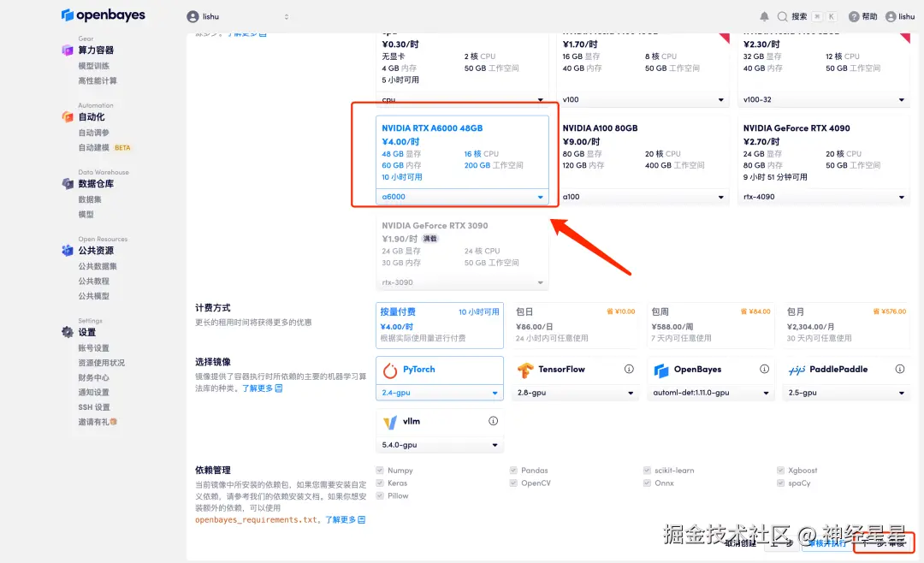Screen dimensions: 924x563
Task: Go to 模型训练 in the sidebar
Action: [94, 65]
